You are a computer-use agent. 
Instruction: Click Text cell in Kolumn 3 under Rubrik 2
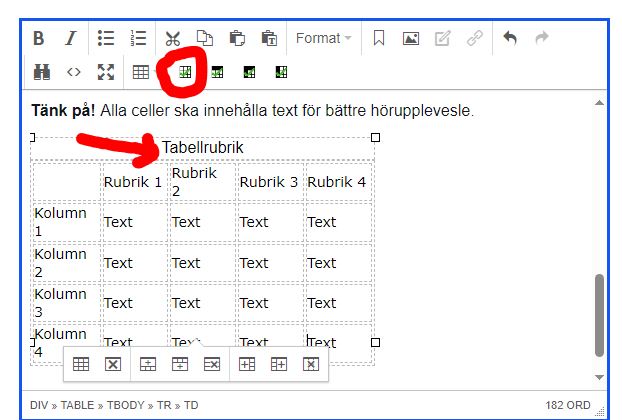[x=202, y=303]
